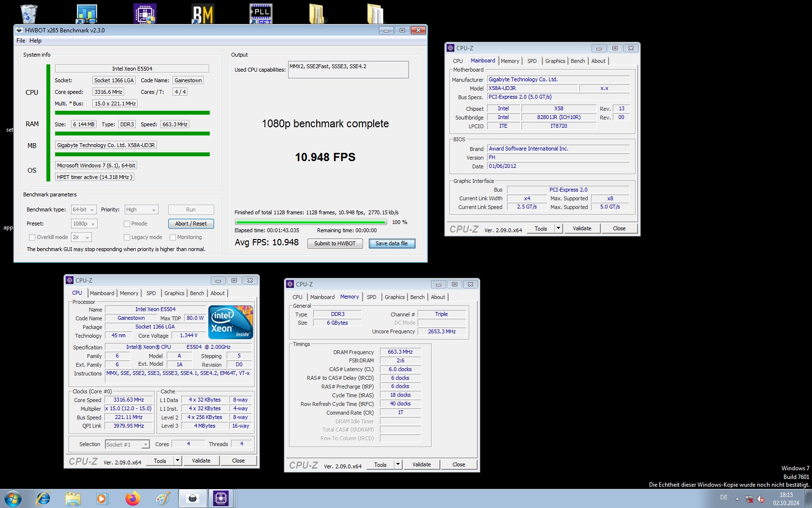812x508 pixels.
Task: Enable the Monitoring checkbox
Action: point(173,237)
